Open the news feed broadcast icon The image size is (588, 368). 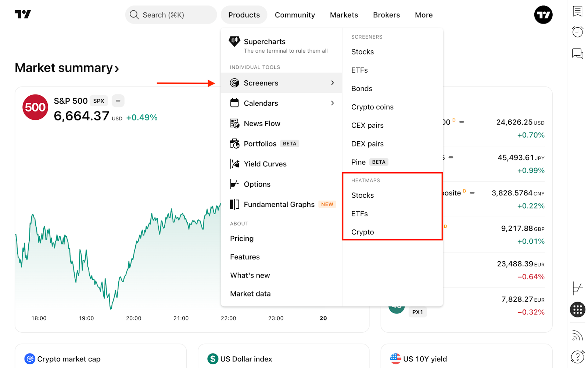(x=578, y=335)
